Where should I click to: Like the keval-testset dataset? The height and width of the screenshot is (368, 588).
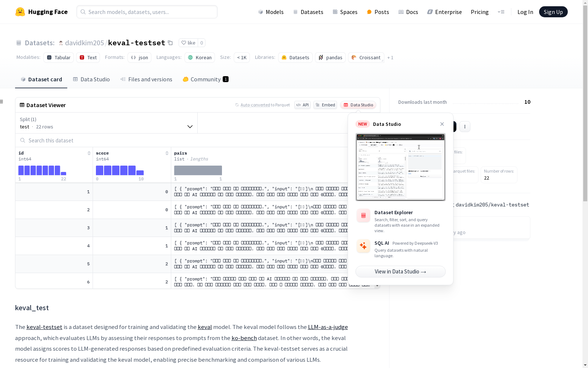tap(188, 43)
